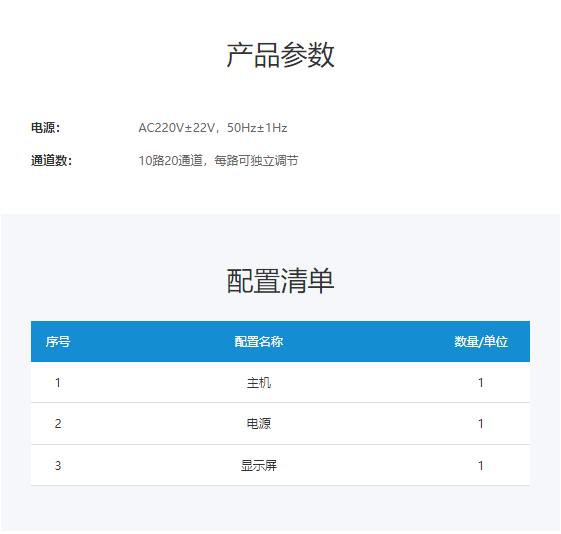Click serial number 1 in the table
This screenshot has width=561, height=534.
[58, 383]
